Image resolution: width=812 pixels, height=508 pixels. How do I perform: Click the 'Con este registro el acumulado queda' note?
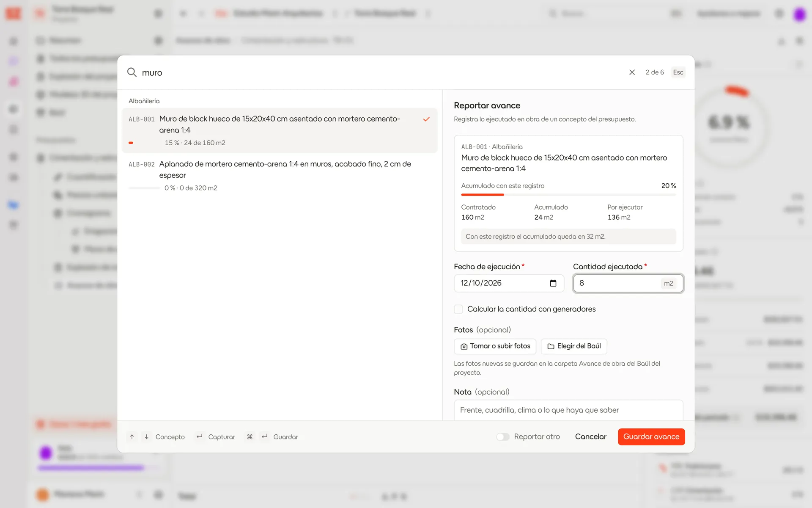point(568,237)
